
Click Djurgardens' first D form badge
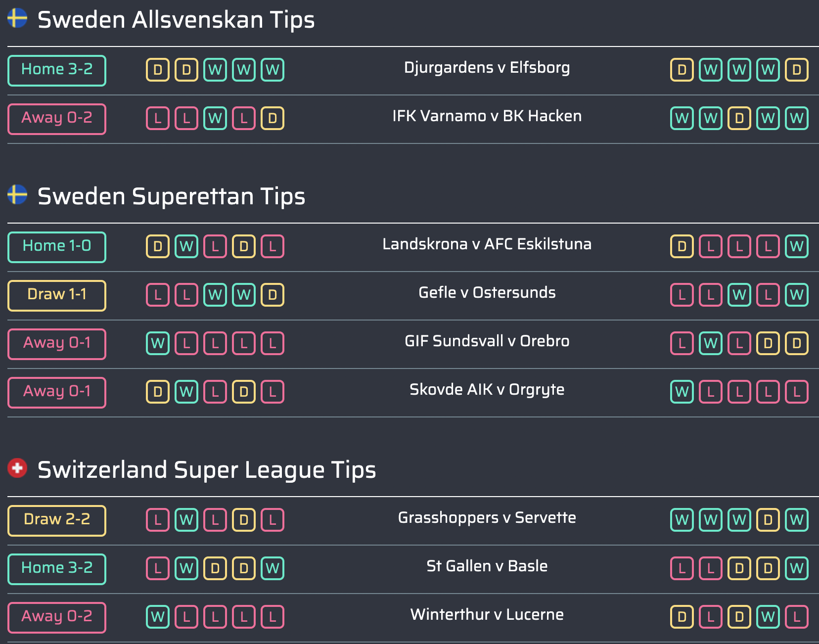click(158, 70)
